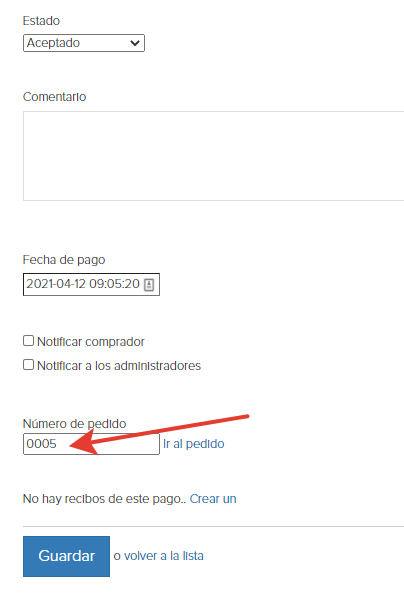Enable the Notificar comprador checkbox
This screenshot has height=608, width=404.
[28, 341]
